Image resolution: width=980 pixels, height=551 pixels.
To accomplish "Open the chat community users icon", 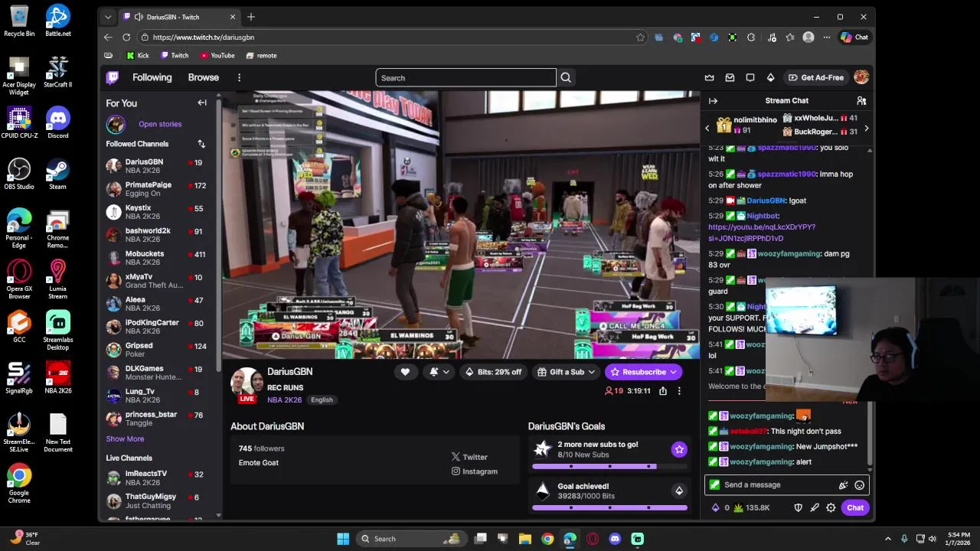I will pos(861,100).
